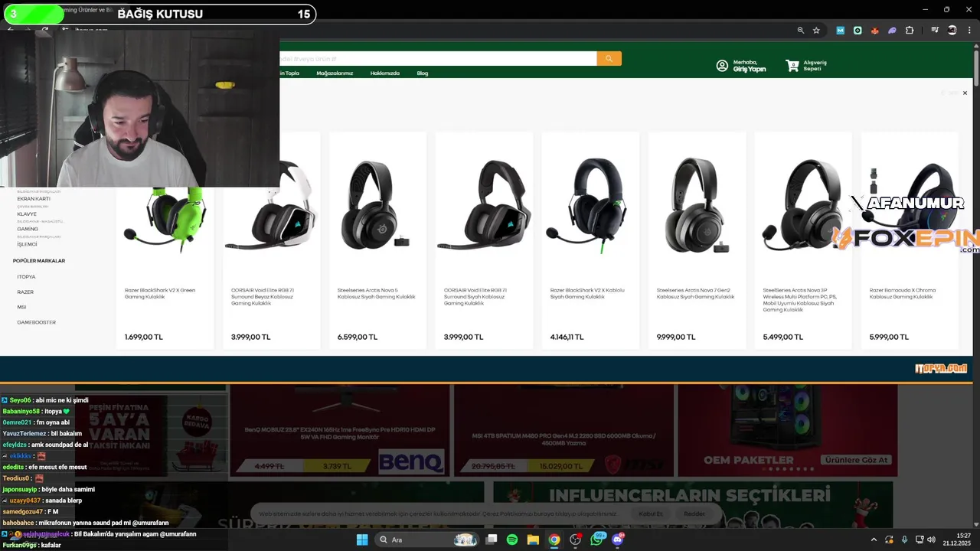Select the GAMING category
Viewport: 980px width, 551px height.
pyautogui.click(x=28, y=229)
